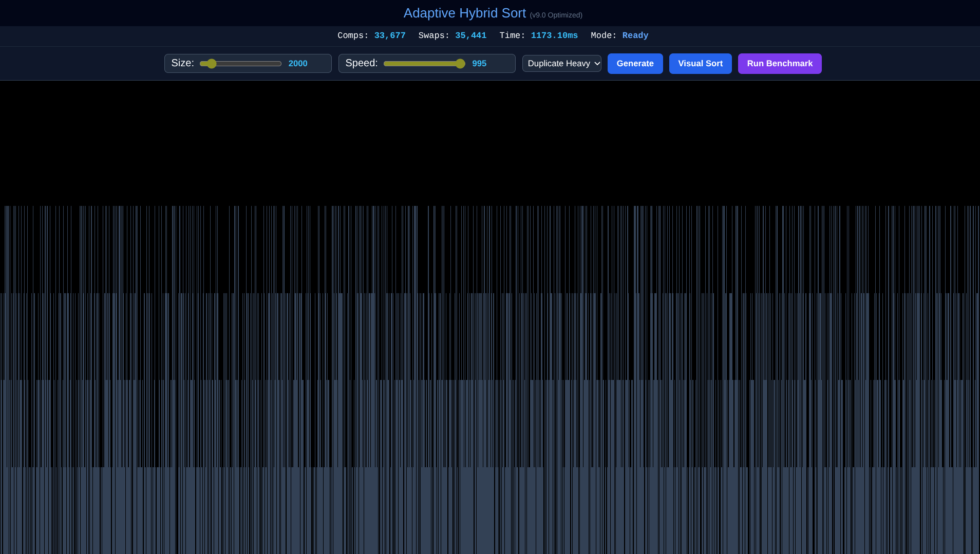980x554 pixels.
Task: Click the Swaps value 35,441
Action: [x=470, y=35]
